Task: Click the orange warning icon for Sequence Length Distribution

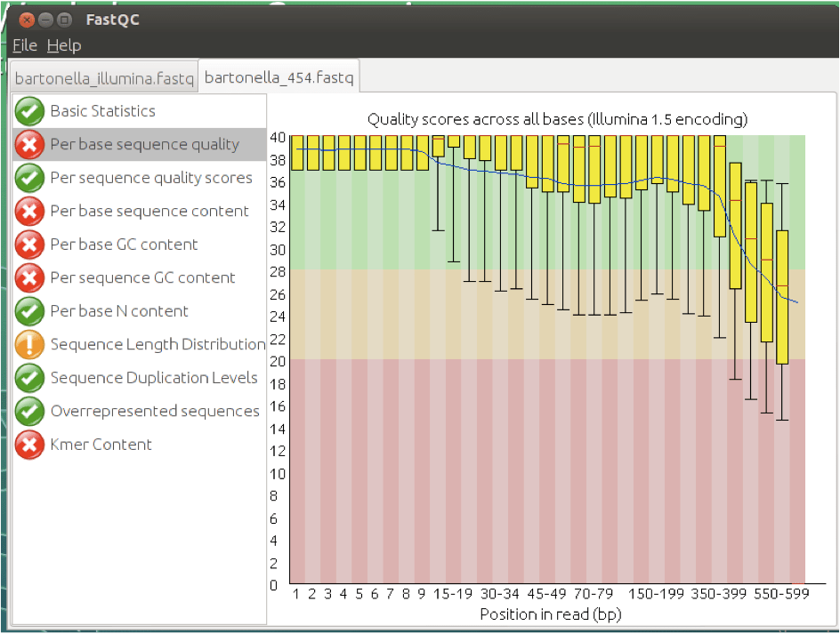Action: click(29, 344)
